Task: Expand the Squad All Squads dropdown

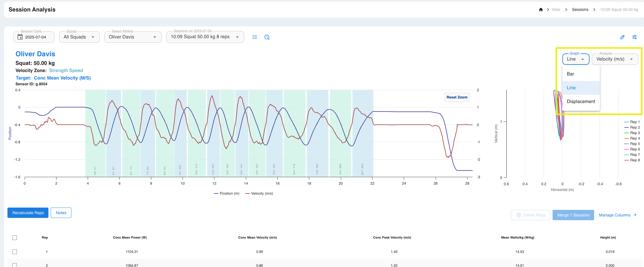Action: (x=79, y=37)
